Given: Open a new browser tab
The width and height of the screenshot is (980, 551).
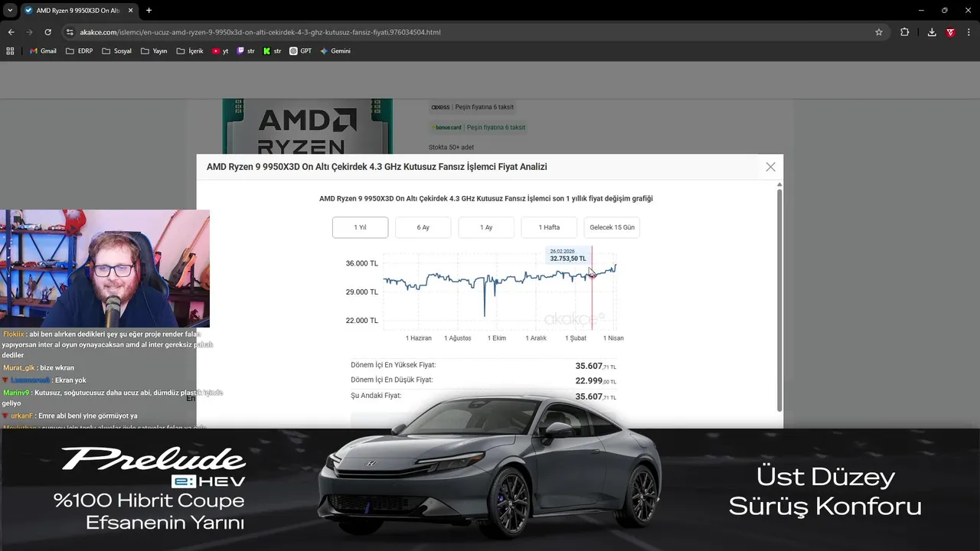Looking at the screenshot, I should click(149, 11).
